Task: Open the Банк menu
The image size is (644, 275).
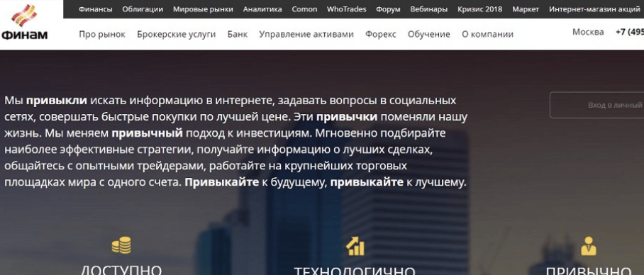Action: click(x=238, y=35)
